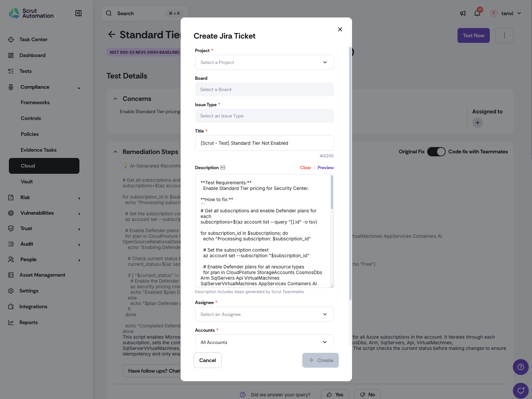Collapse the sidebar panel icon
Viewport: 532px width, 399px height.
pos(78,13)
